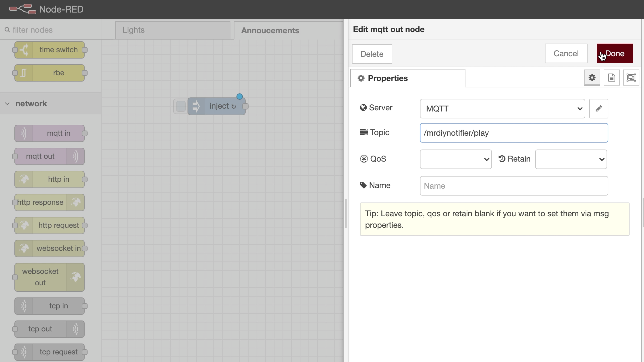644x362 pixels.
Task: Click the Delete button
Action: [372, 54]
